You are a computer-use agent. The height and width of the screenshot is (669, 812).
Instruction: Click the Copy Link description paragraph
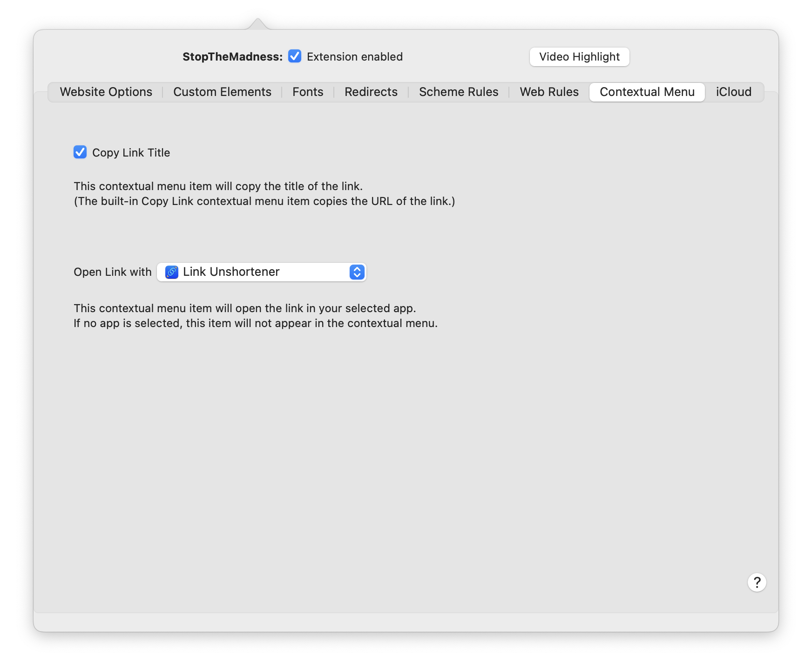(264, 194)
